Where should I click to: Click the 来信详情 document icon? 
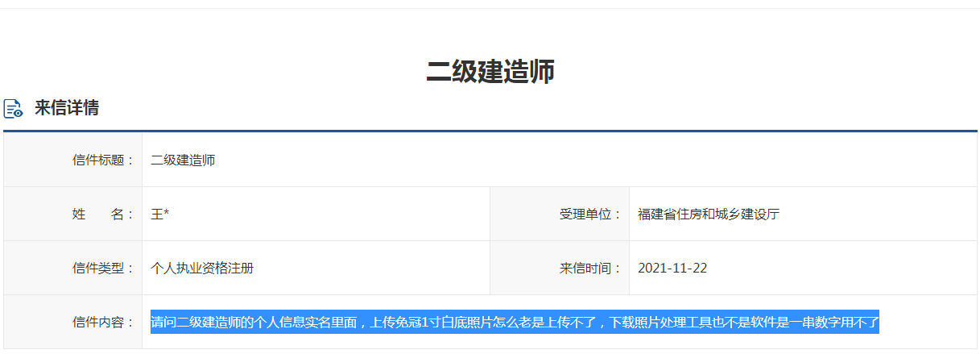[13, 109]
